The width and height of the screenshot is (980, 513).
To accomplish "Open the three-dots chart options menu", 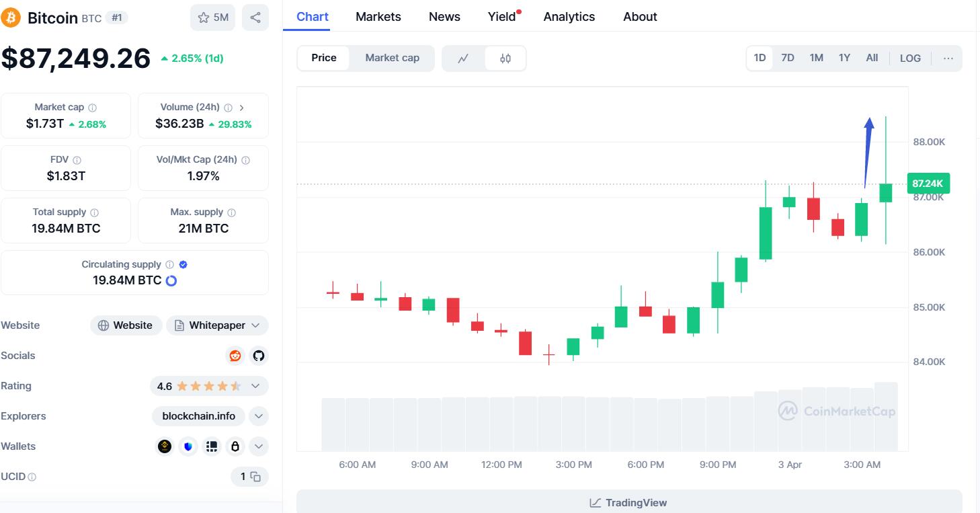I will click(948, 58).
